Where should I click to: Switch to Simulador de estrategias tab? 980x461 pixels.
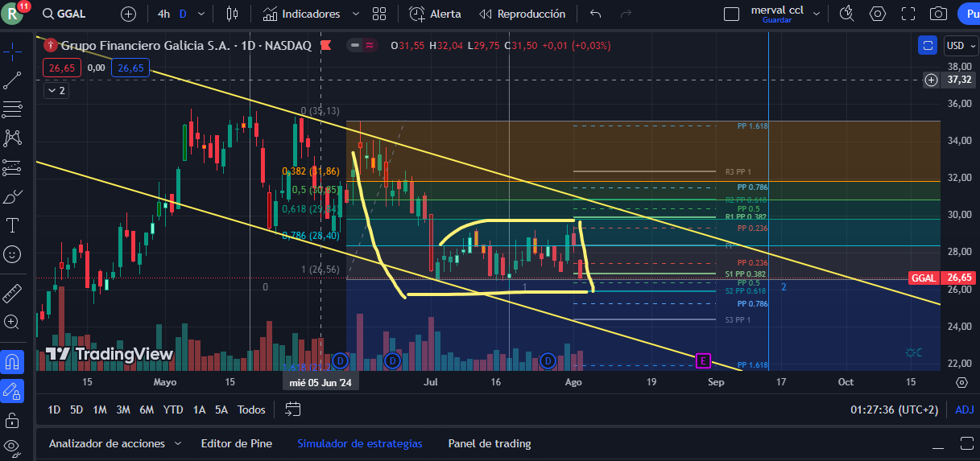tap(359, 443)
